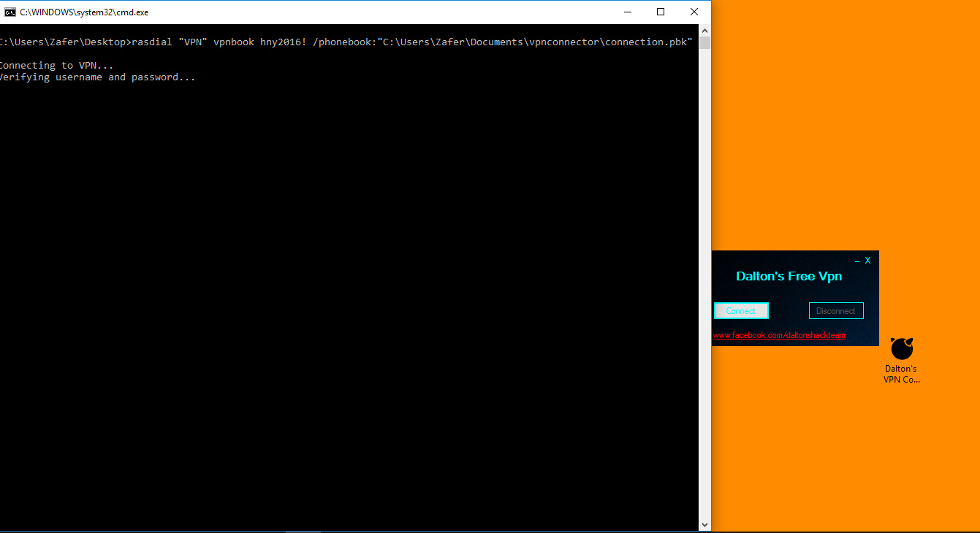
Task: Click the Disconnect button in Dalton's Free Vpn
Action: (x=836, y=311)
